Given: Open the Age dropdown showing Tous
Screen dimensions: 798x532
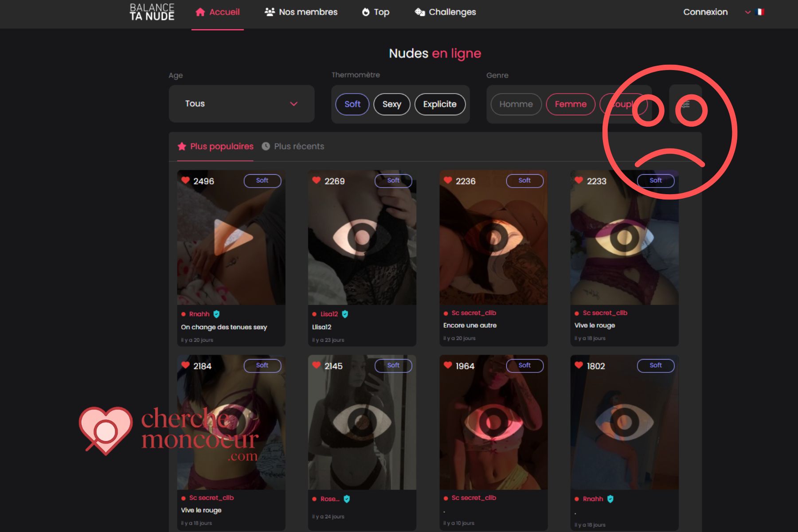Looking at the screenshot, I should pyautogui.click(x=241, y=104).
